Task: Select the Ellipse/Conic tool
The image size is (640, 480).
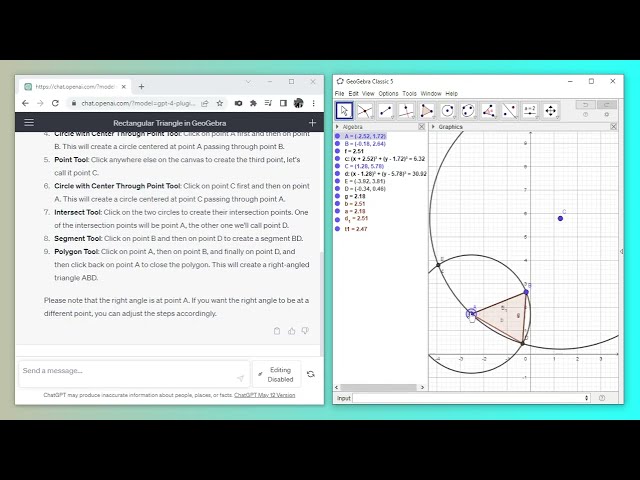Action: click(x=468, y=111)
